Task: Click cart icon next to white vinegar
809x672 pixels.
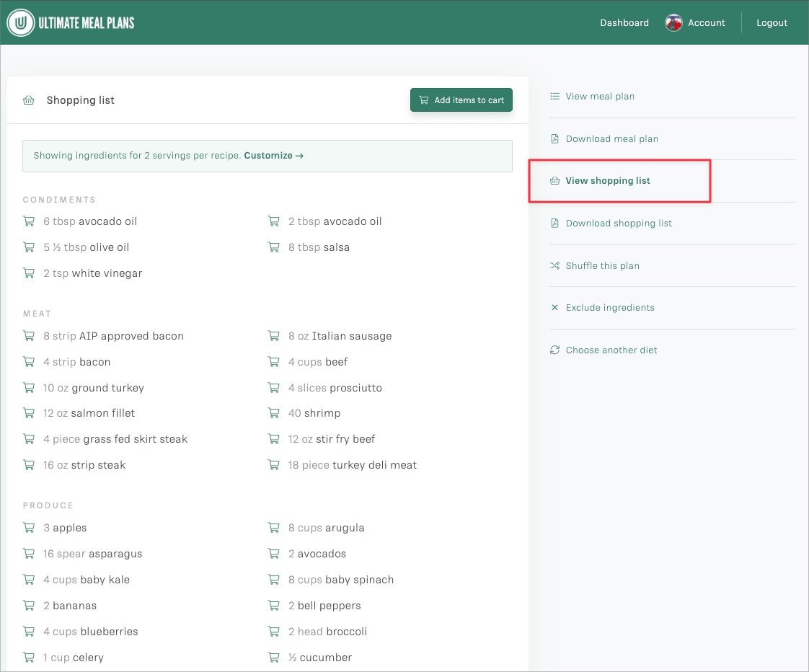Action: pos(29,273)
